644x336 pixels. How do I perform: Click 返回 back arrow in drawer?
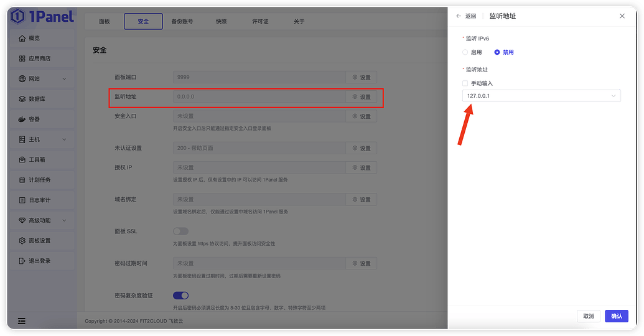[466, 16]
